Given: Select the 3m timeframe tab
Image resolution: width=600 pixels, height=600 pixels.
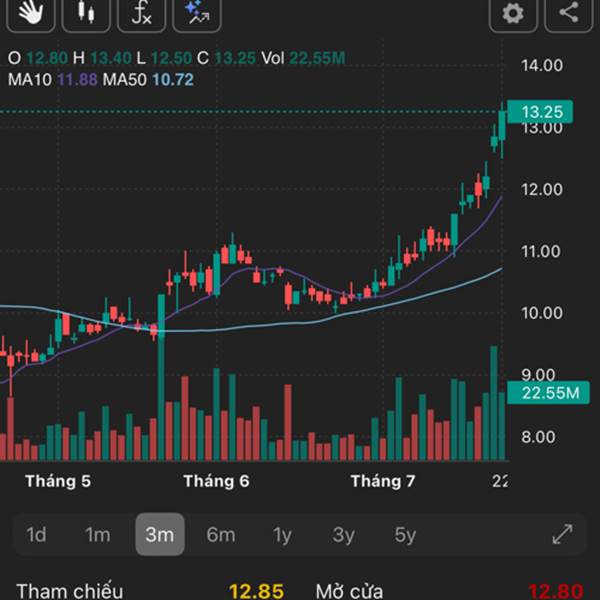Looking at the screenshot, I should [x=160, y=534].
